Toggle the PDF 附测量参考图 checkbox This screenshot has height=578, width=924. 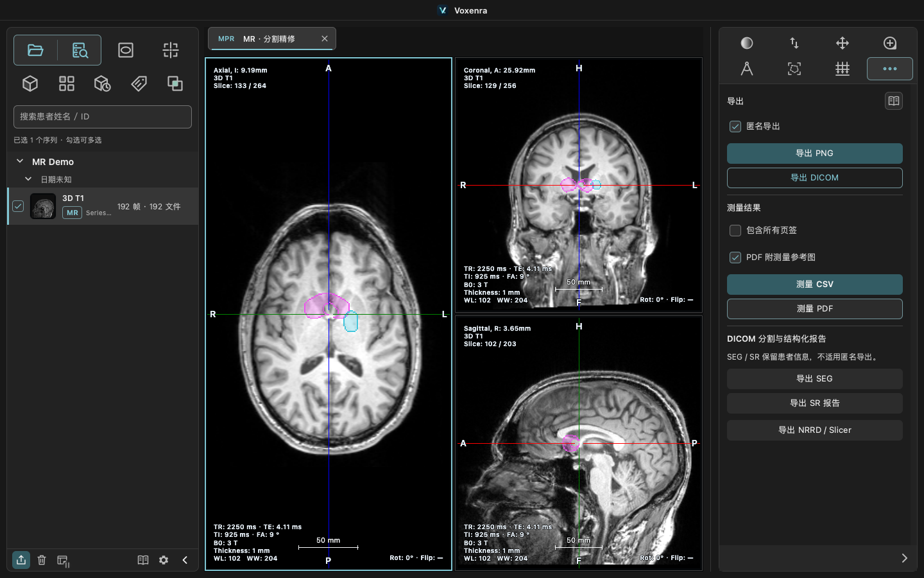735,258
